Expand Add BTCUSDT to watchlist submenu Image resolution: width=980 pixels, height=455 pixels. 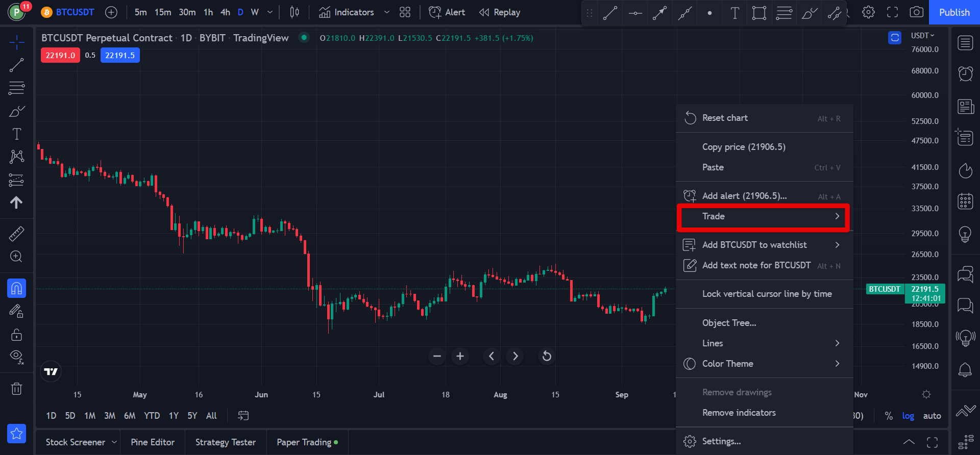(765, 245)
